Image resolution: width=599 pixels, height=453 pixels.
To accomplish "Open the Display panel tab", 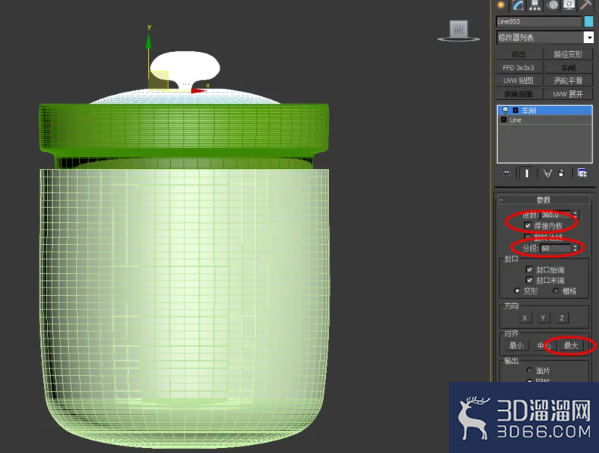I will (569, 5).
